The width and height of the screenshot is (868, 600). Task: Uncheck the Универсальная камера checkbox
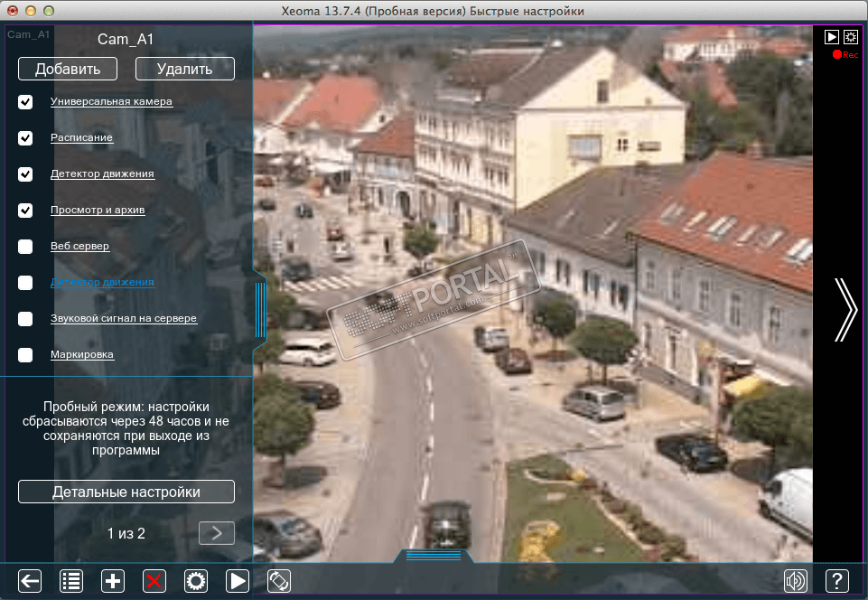coord(25,102)
